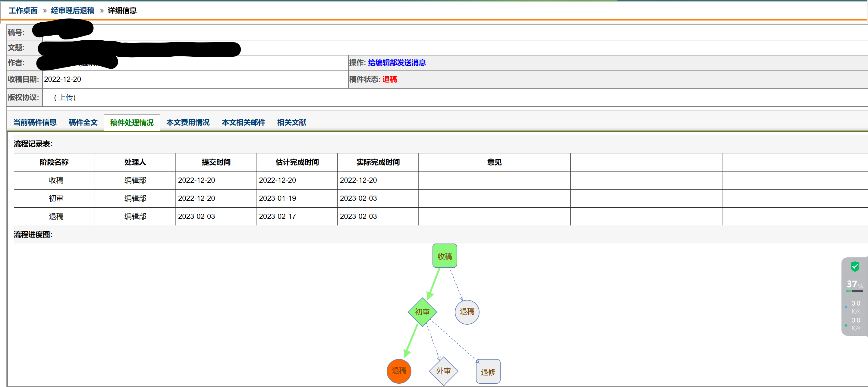Image resolution: width=868 pixels, height=387 pixels.
Task: Click the orange 退稿 circle node
Action: click(399, 371)
